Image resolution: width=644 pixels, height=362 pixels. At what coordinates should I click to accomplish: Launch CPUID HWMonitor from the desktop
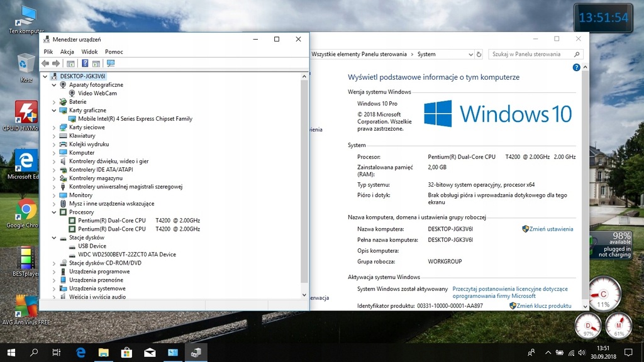[25, 116]
